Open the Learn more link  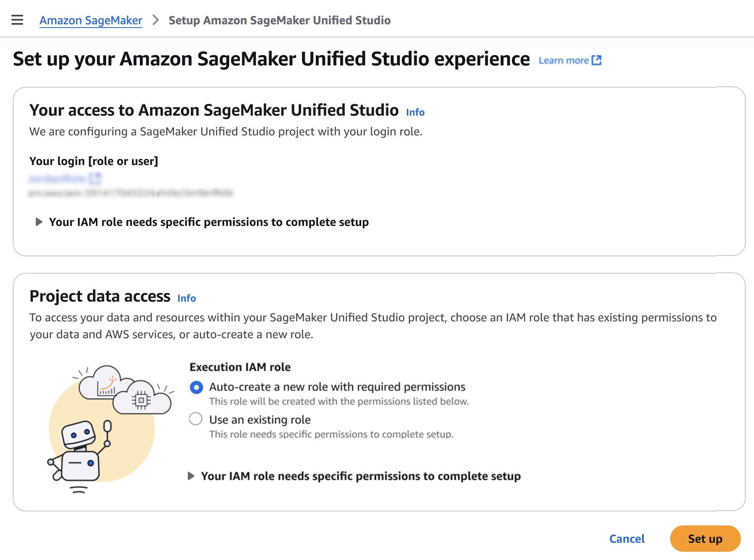tap(564, 60)
